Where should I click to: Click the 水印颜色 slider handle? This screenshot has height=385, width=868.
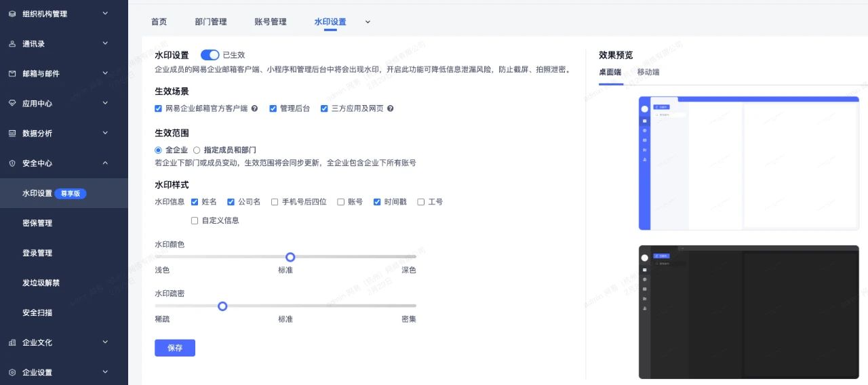tap(290, 257)
